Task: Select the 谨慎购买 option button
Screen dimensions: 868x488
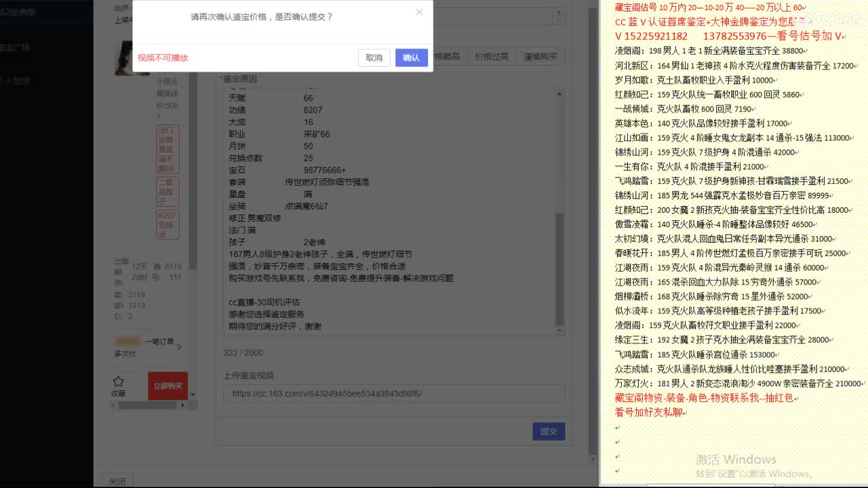Action: [540, 56]
